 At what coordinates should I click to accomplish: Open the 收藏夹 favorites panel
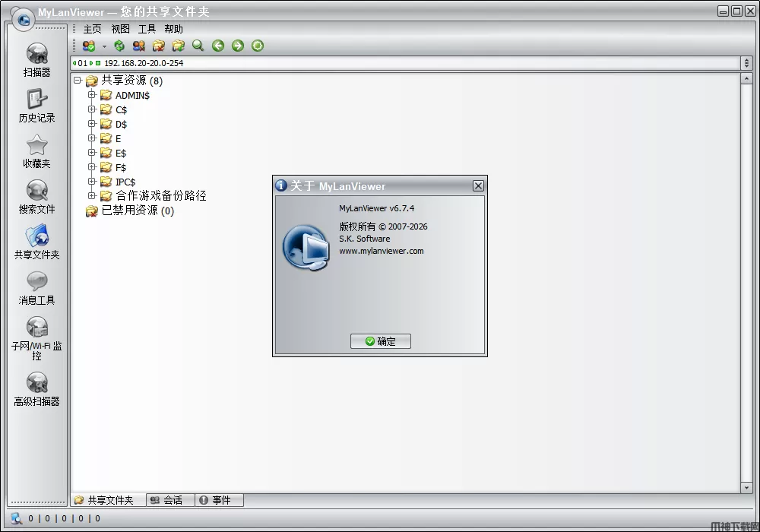(36, 151)
